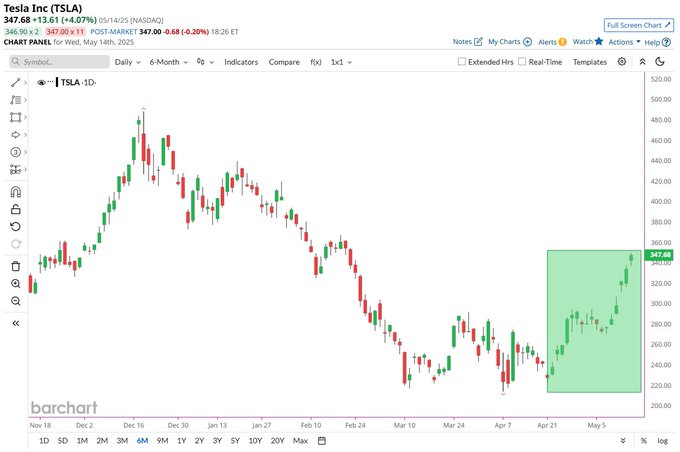Click the 346.90 x 2 bid quote
The width and height of the screenshot is (680, 452).
click(x=22, y=32)
